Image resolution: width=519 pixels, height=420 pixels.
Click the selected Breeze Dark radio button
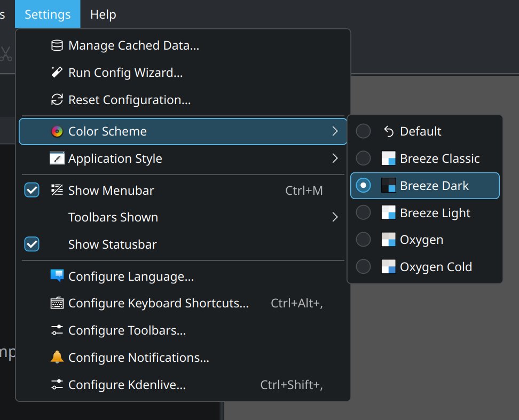click(x=363, y=185)
